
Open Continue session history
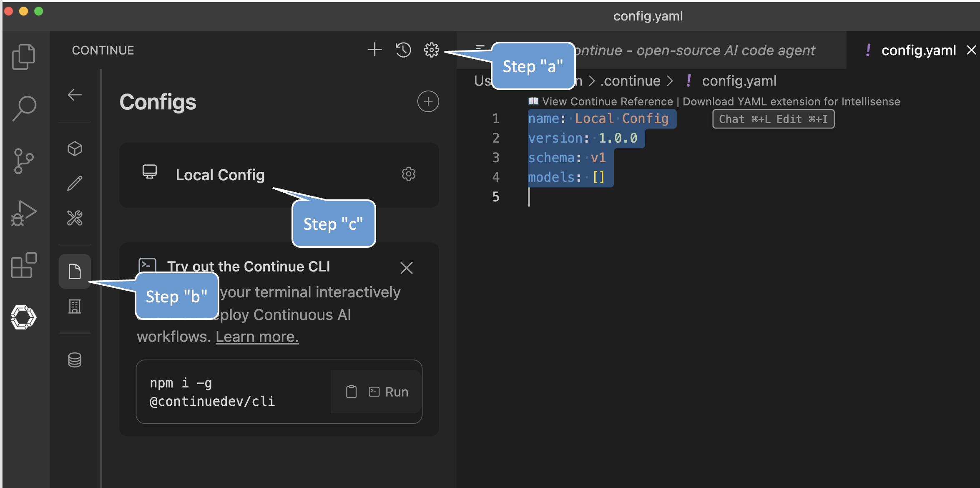(403, 50)
